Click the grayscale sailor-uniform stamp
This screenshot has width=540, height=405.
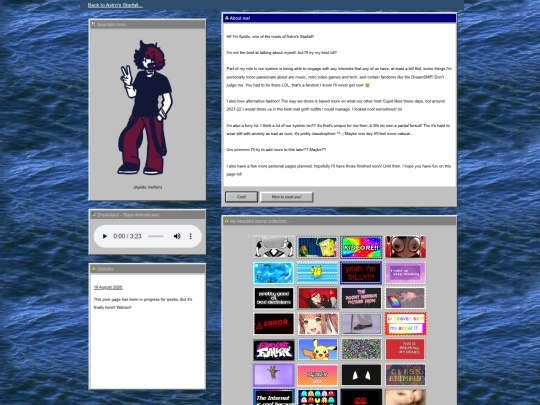click(274, 247)
